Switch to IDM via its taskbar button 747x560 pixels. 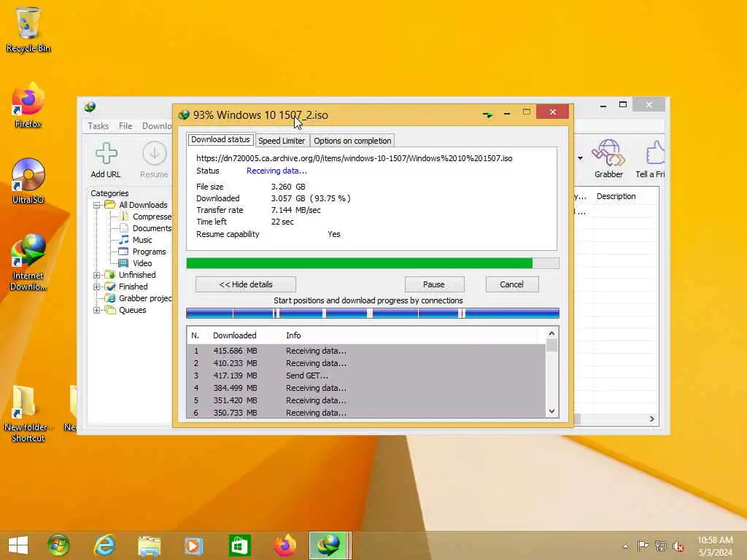330,545
